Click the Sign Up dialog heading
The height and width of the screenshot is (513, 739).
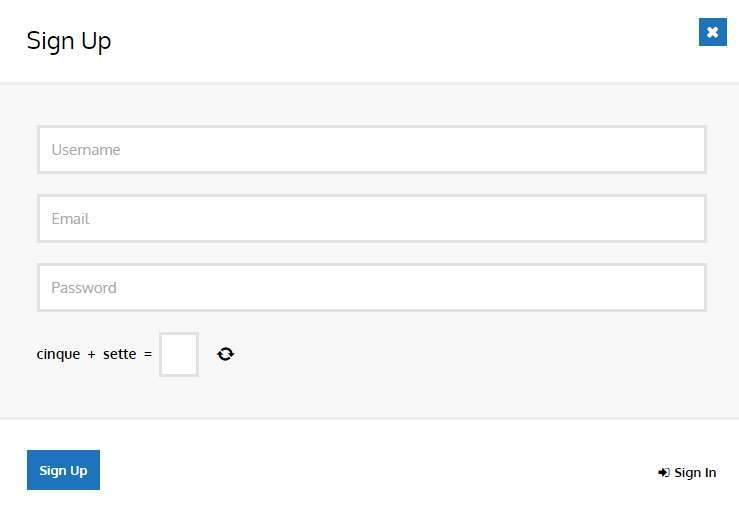tap(69, 41)
